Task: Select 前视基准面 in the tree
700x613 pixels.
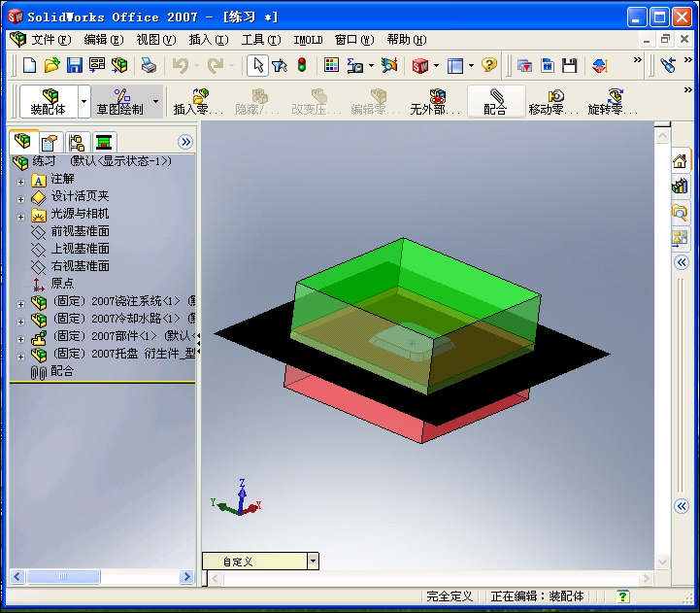Action: pos(80,231)
